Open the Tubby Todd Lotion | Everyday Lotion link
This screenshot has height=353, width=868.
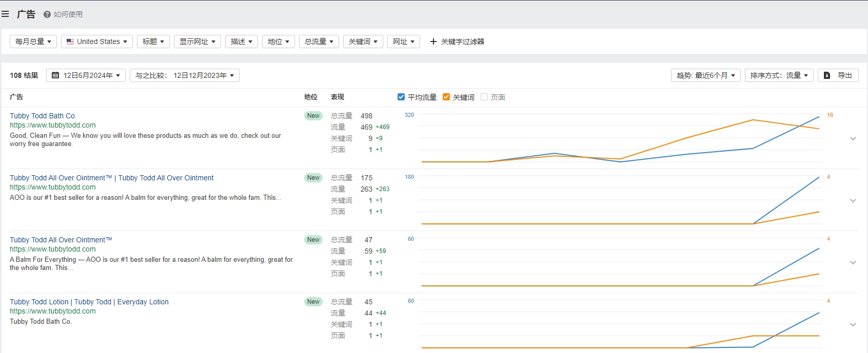[x=89, y=302]
